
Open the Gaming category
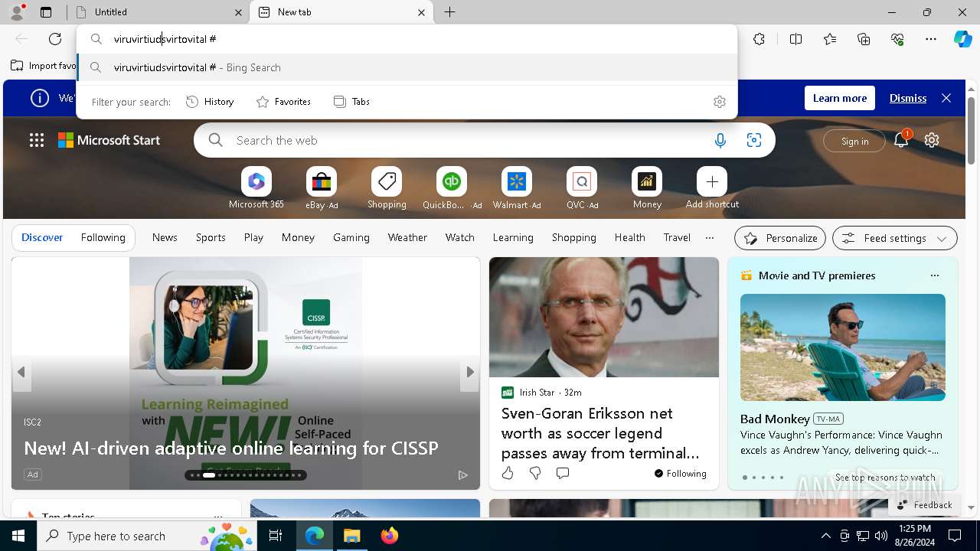(x=351, y=237)
